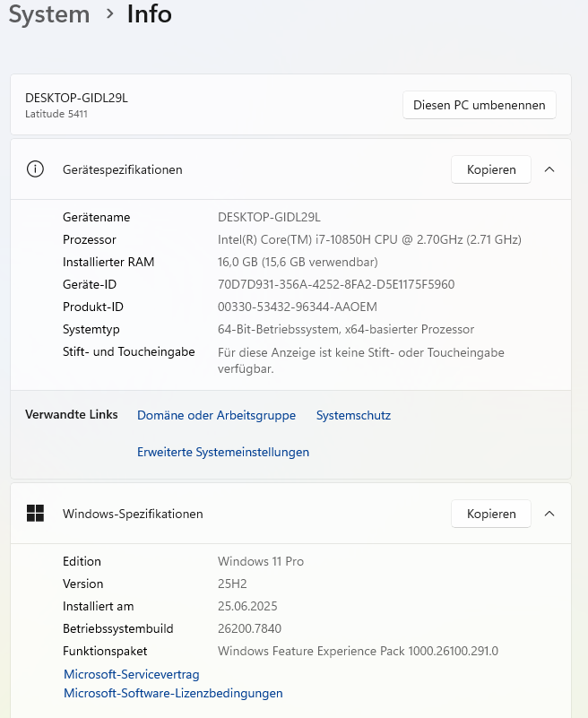The height and width of the screenshot is (718, 588).
Task: Click the Version value 25H2
Action: coord(232,584)
